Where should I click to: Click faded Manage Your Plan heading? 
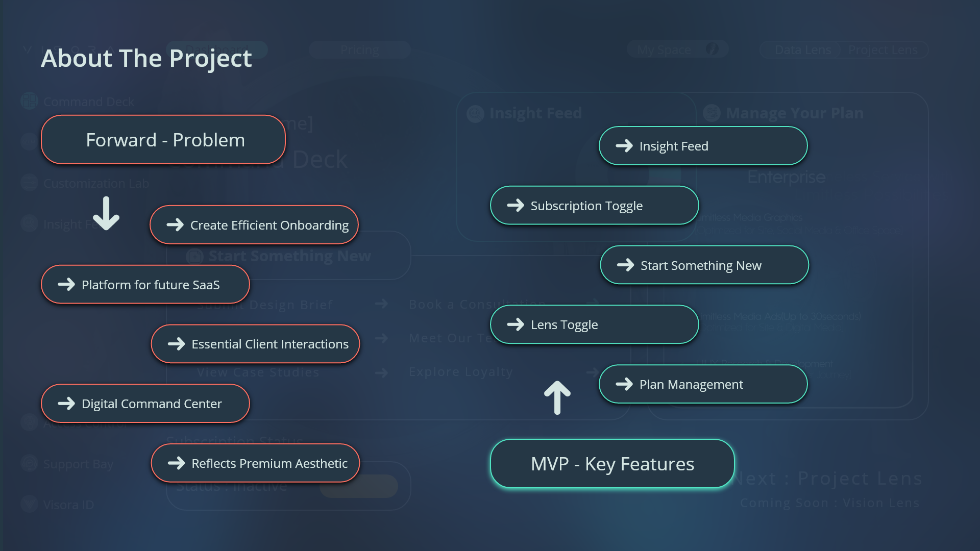[x=795, y=113]
